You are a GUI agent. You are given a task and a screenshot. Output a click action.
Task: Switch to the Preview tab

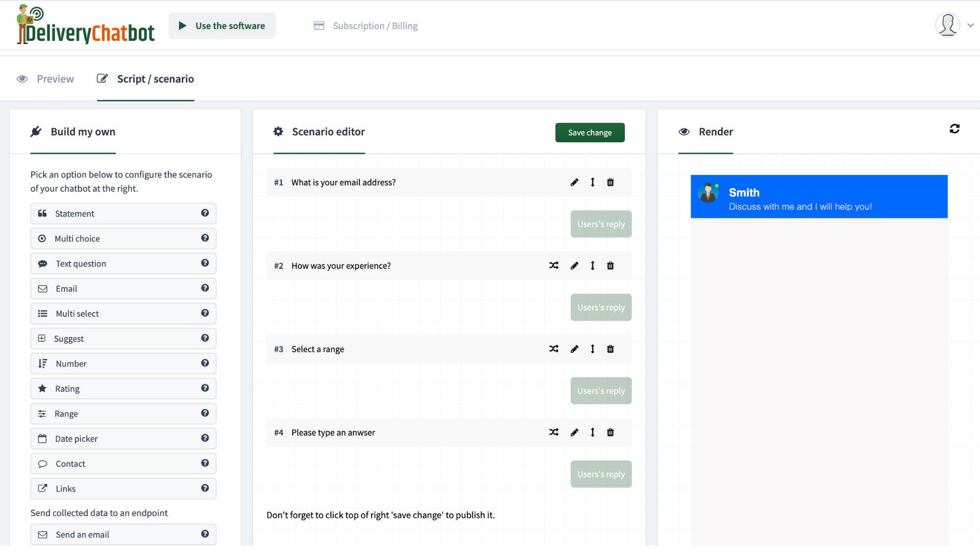click(x=45, y=79)
